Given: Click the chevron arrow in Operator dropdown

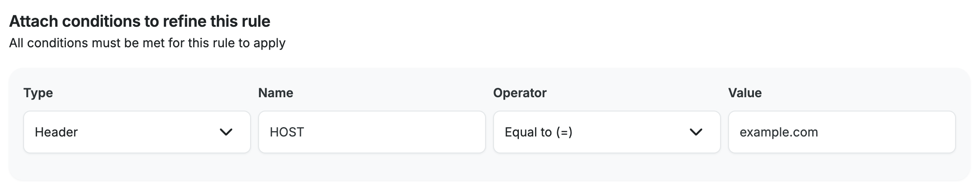Looking at the screenshot, I should pos(696,132).
